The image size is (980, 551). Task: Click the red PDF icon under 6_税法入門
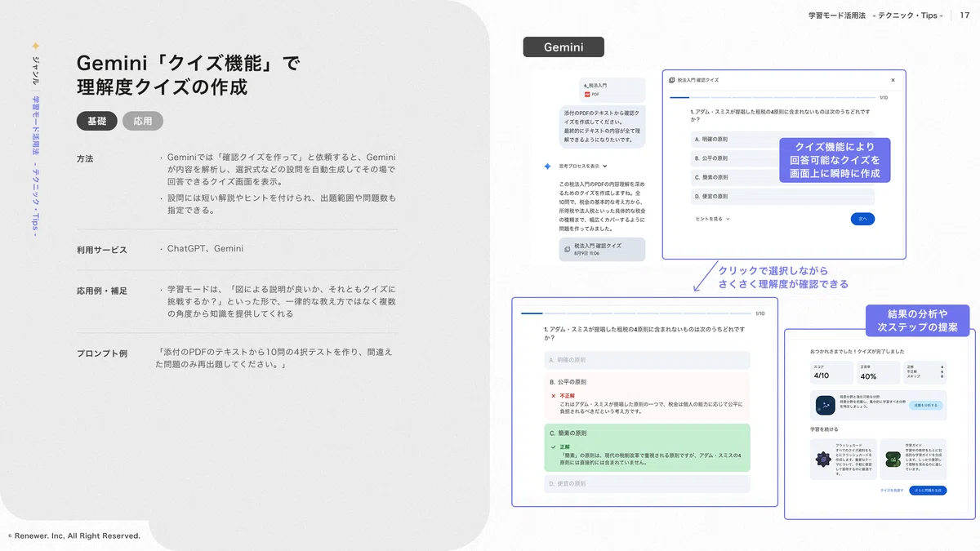(587, 94)
